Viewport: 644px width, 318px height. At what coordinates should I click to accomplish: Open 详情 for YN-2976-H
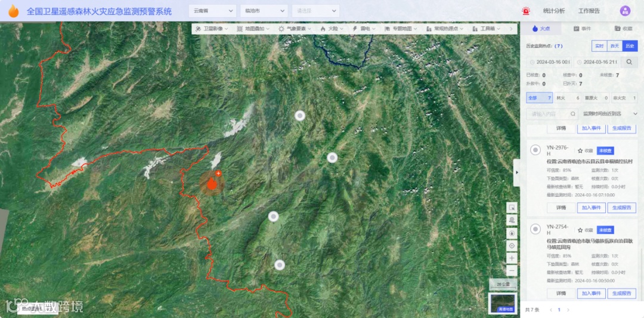tap(561, 208)
